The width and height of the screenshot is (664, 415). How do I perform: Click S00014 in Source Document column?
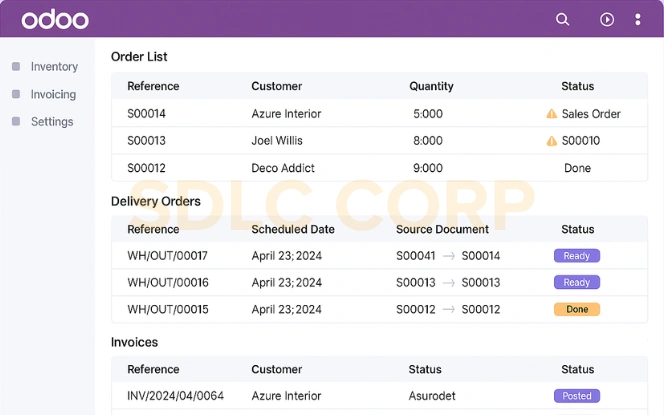coord(481,256)
